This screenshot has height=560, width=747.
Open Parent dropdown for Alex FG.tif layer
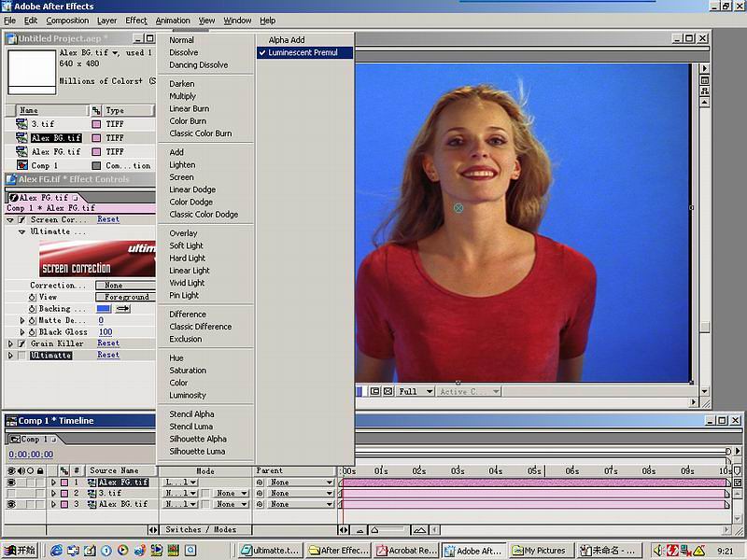tap(300, 483)
